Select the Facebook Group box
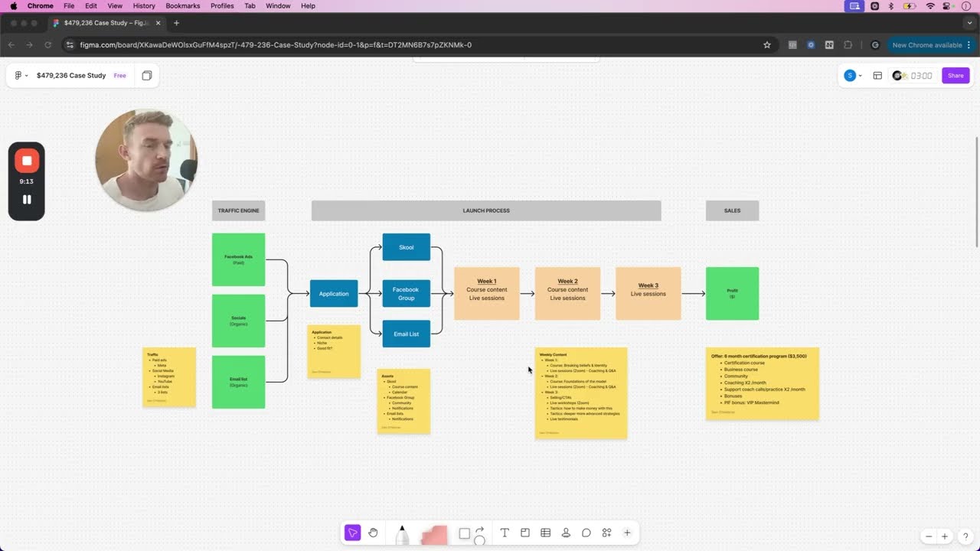The width and height of the screenshot is (980, 551). (407, 294)
